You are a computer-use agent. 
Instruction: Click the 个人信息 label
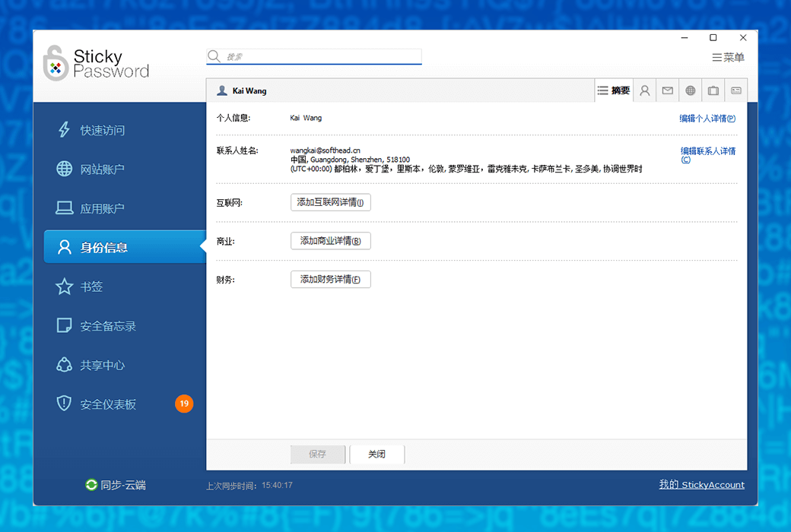(233, 118)
